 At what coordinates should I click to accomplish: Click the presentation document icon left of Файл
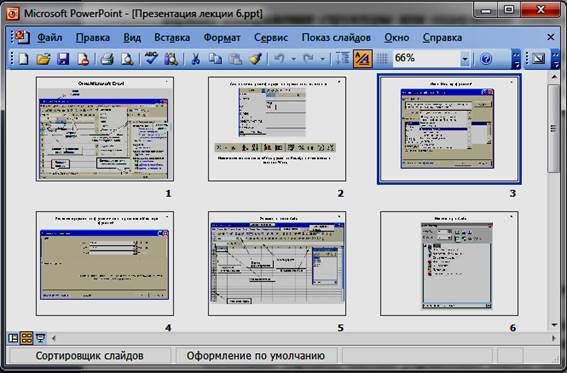22,37
